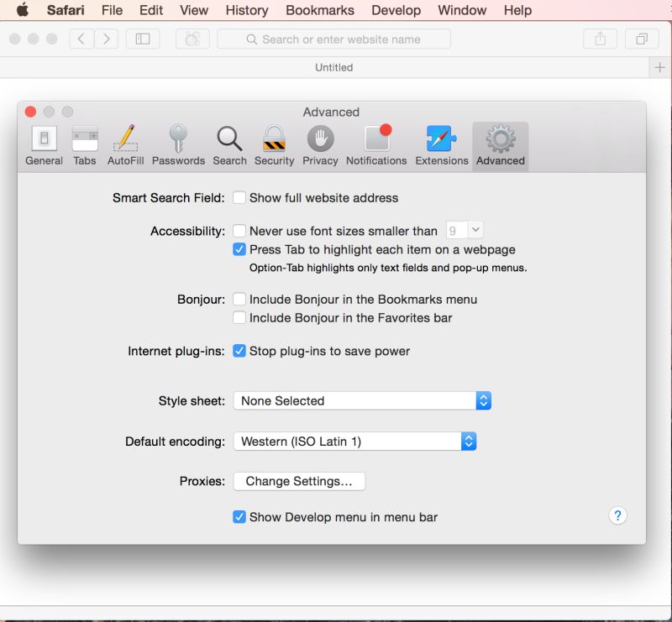This screenshot has height=622, width=672.
Task: Open the Privacy preferences pane
Action: 320,144
